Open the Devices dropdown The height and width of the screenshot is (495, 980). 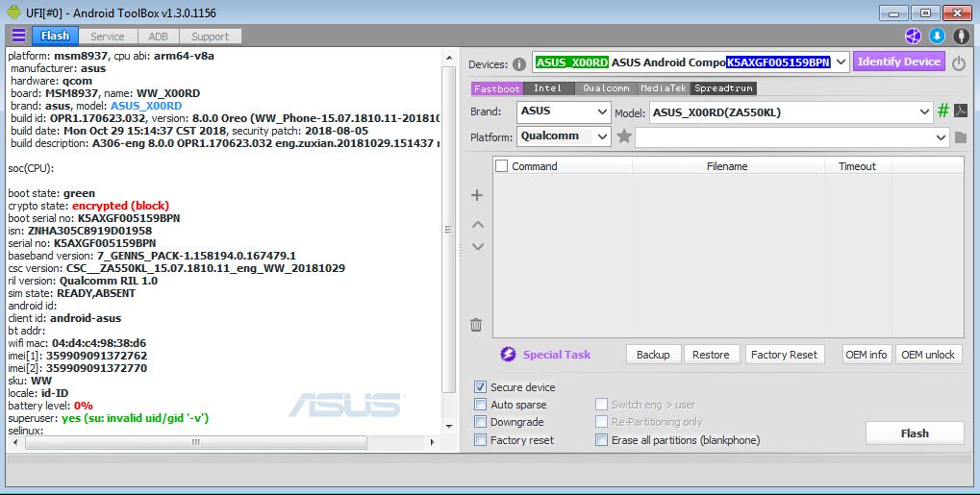pyautogui.click(x=841, y=62)
